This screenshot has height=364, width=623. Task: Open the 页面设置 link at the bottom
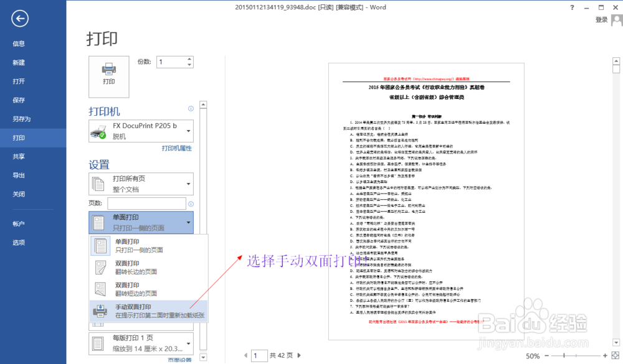[179, 360]
